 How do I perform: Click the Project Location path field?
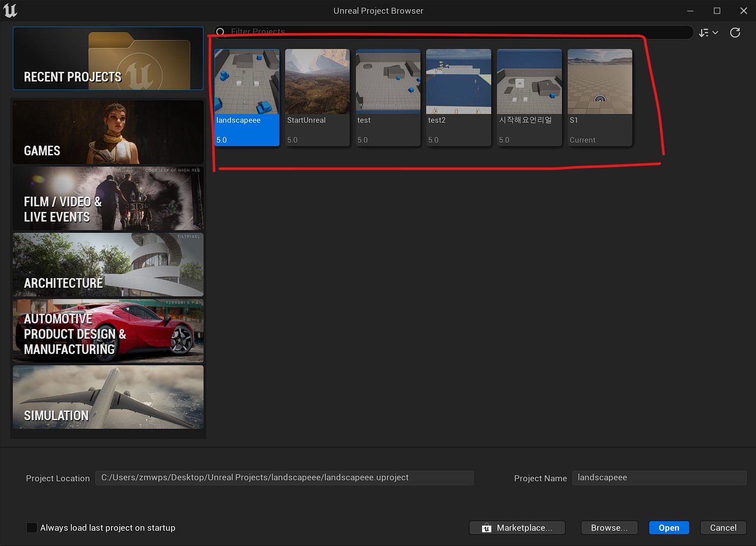coord(285,478)
